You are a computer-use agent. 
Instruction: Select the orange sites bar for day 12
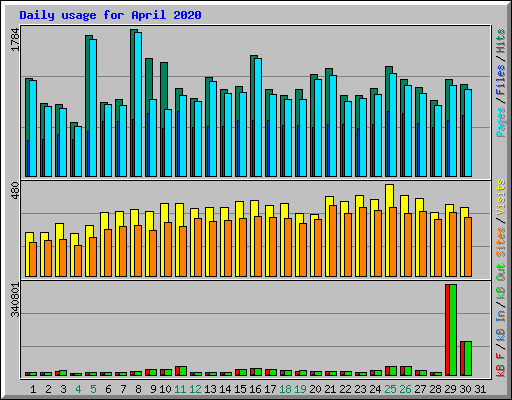(x=198, y=247)
